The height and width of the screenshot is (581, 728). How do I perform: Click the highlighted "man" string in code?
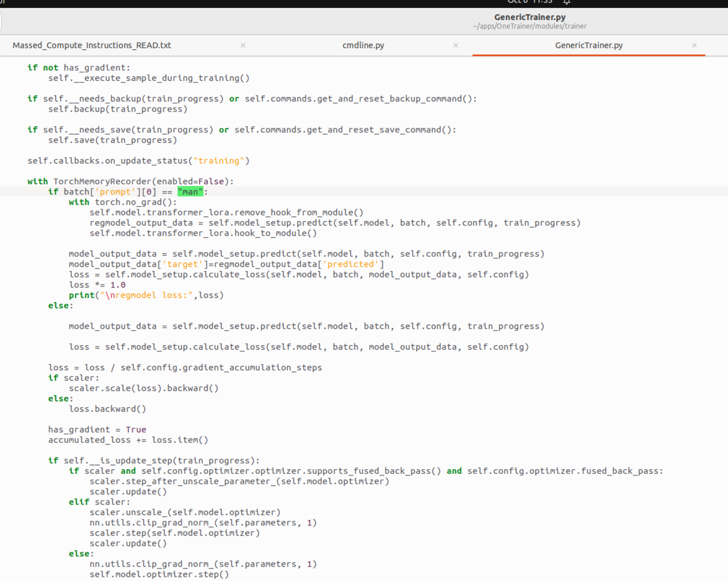190,192
